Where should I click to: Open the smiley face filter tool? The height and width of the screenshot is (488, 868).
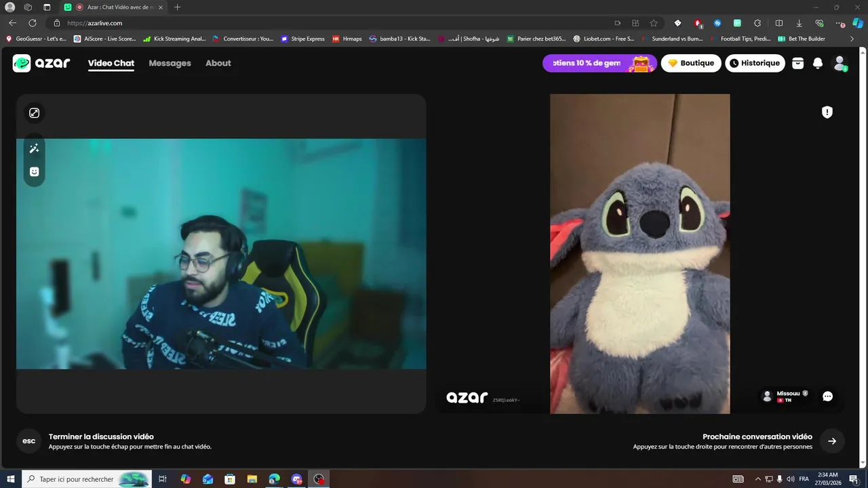pos(35,171)
